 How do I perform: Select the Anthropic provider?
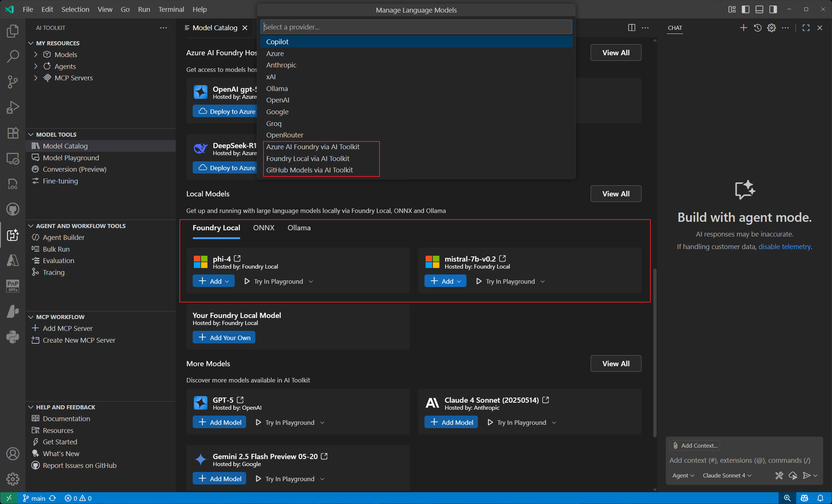coord(416,65)
